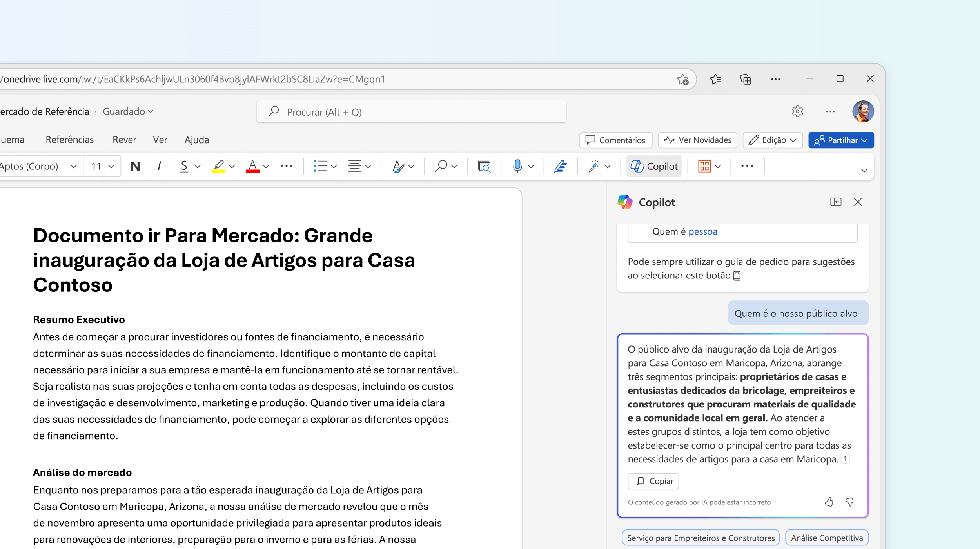This screenshot has width=980, height=549.
Task: Open the Rever tab
Action: tap(124, 140)
